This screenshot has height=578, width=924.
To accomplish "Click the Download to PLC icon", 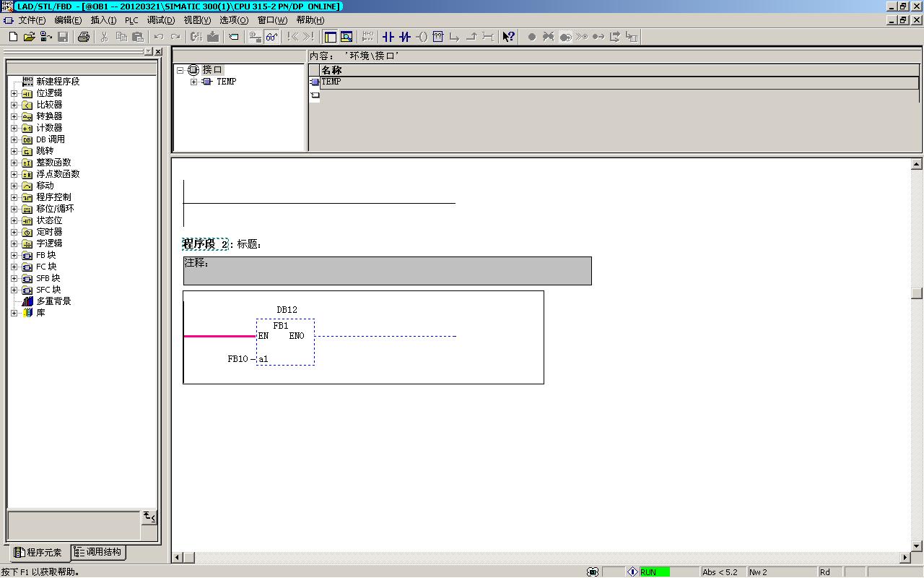I will point(213,37).
